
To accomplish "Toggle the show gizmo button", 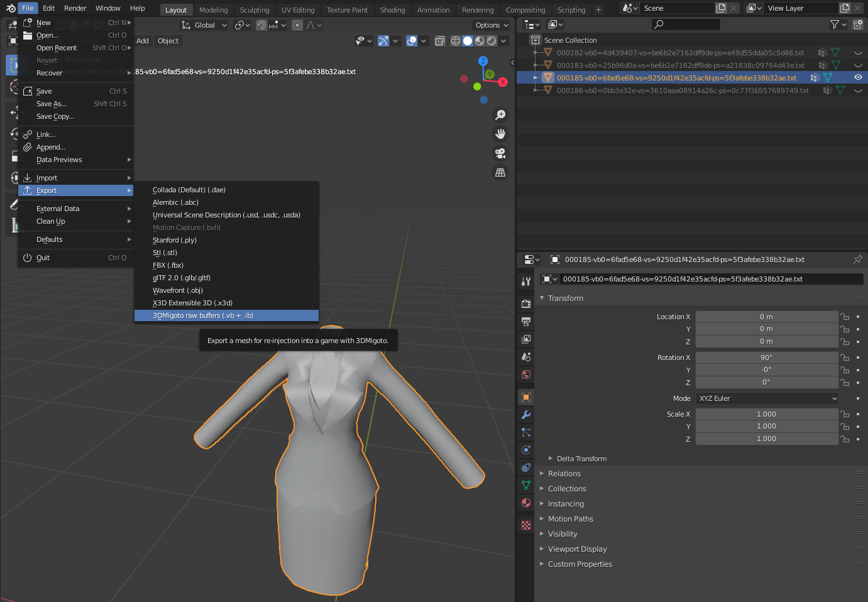I will 383,41.
